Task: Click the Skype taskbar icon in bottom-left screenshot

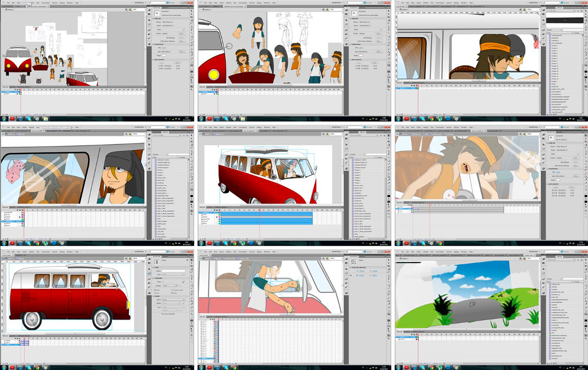Action: point(29,368)
